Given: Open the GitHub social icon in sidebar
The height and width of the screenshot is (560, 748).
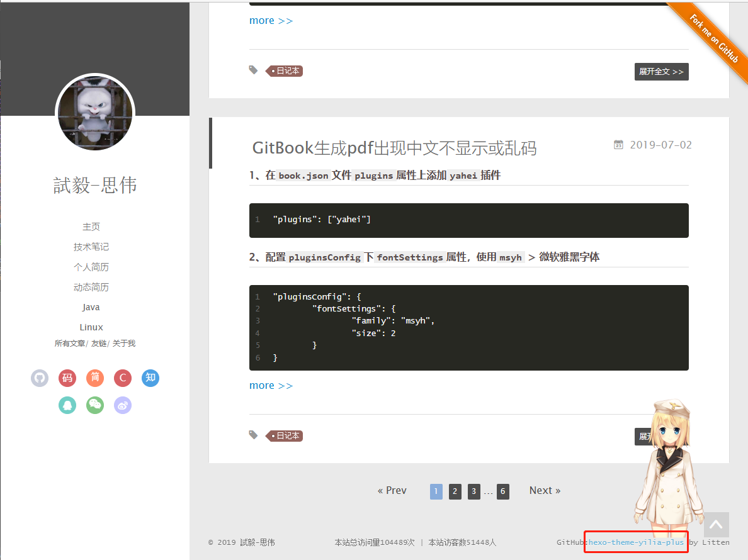Looking at the screenshot, I should pyautogui.click(x=40, y=378).
